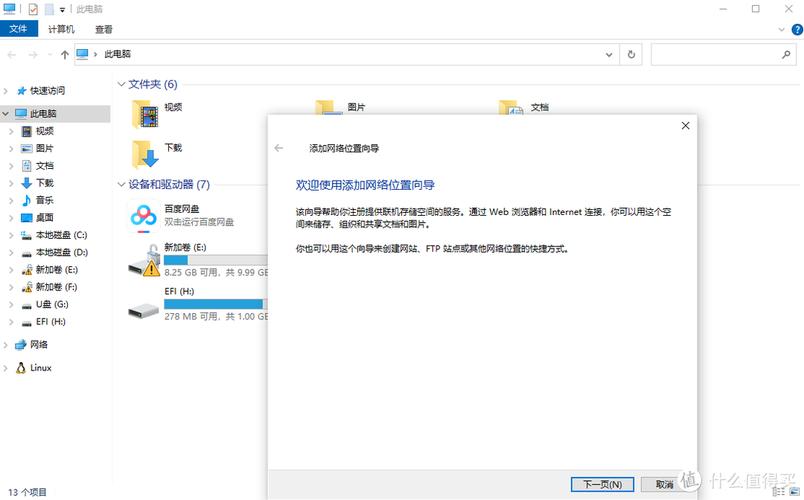
Task: Select 视频 in the navigation tree
Action: 45,131
